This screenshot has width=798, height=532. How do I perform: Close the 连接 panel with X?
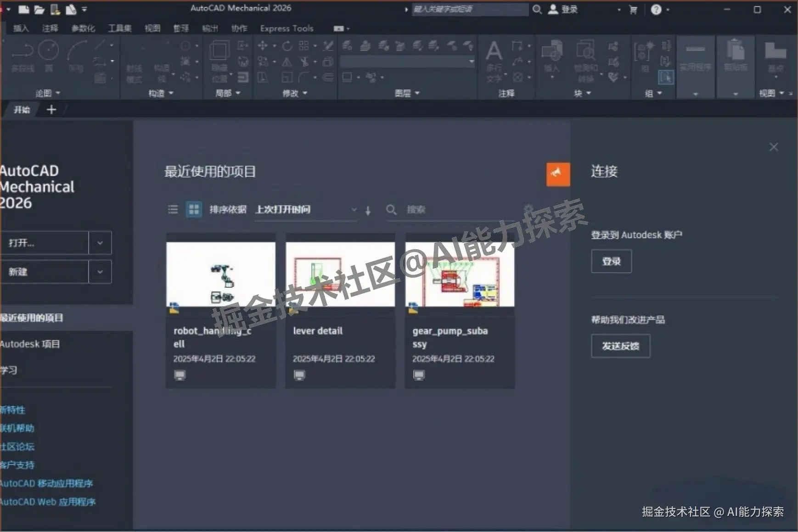pyautogui.click(x=774, y=147)
